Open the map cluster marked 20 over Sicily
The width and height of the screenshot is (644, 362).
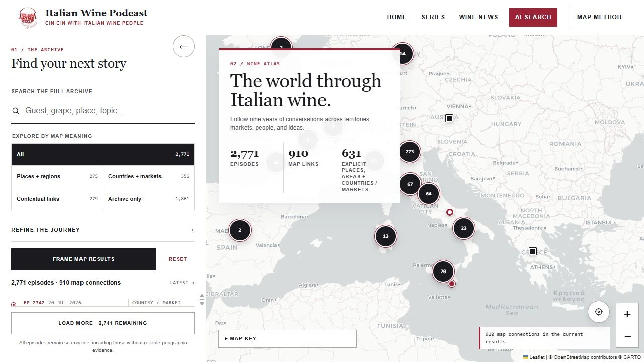(x=443, y=271)
